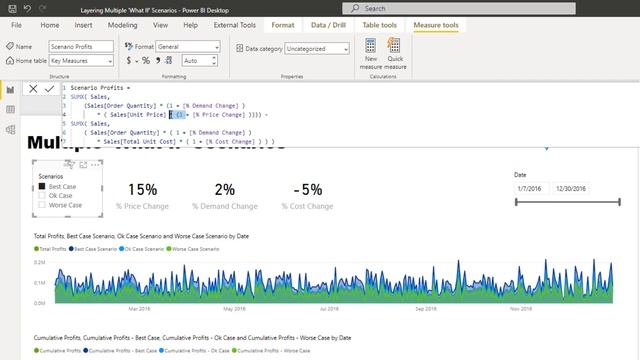Switch to the View tab
Screen dimensions: 640x360
pyautogui.click(x=160, y=25)
